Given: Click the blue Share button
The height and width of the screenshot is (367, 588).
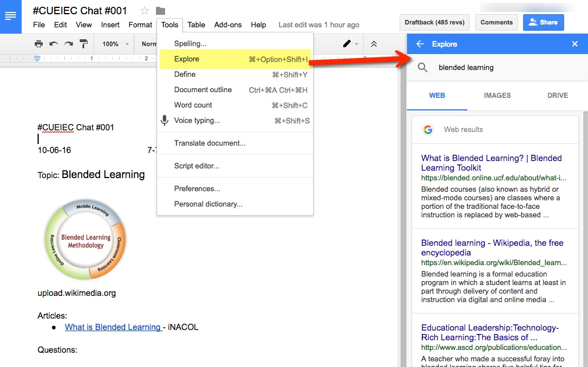Looking at the screenshot, I should (x=543, y=22).
